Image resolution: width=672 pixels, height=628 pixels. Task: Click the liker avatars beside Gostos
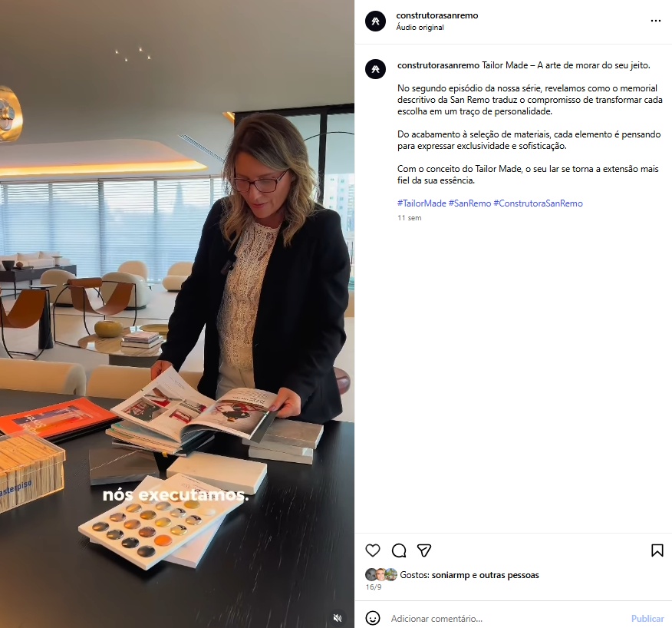[381, 575]
